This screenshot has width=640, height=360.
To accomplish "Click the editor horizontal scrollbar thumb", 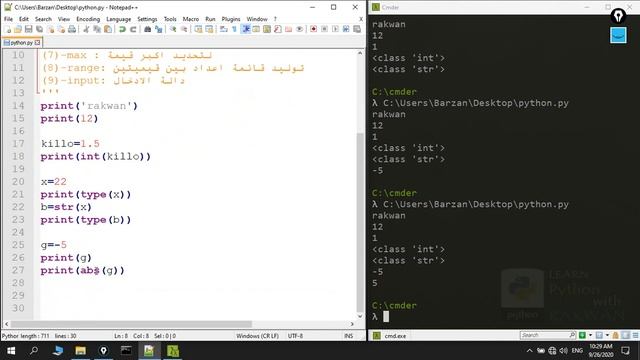I will (131, 324).
